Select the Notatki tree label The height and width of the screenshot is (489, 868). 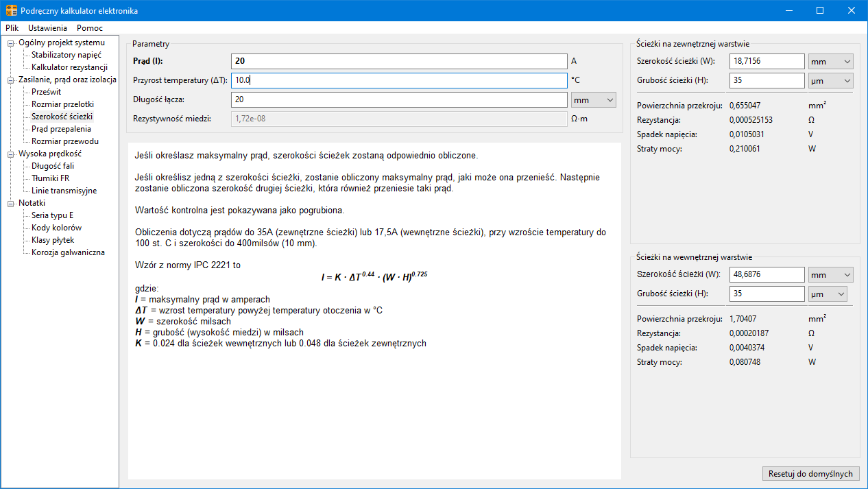pyautogui.click(x=32, y=203)
